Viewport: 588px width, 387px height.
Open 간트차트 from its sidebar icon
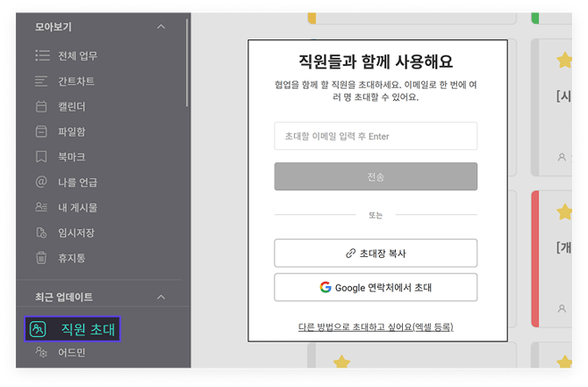(x=40, y=82)
